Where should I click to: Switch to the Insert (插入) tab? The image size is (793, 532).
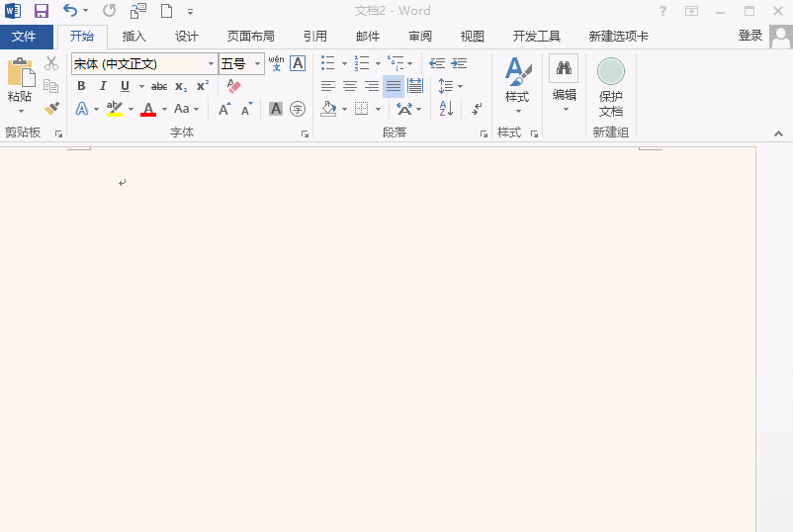133,37
